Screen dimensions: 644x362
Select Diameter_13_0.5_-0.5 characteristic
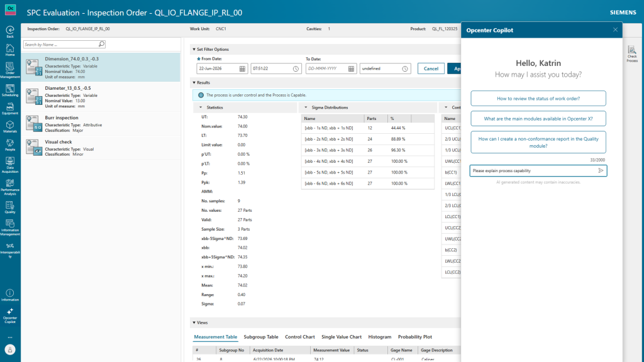click(x=101, y=96)
